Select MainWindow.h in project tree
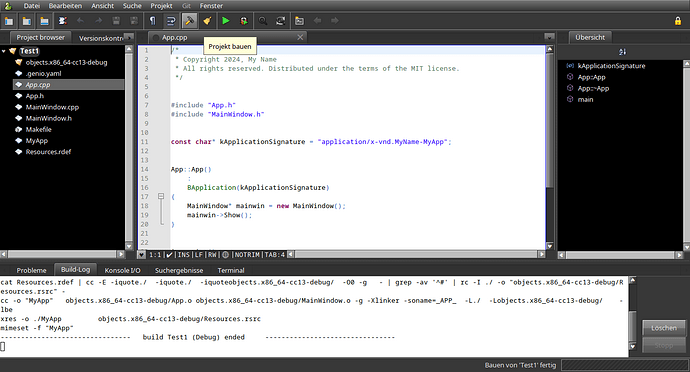The width and height of the screenshot is (690, 372). pos(48,118)
